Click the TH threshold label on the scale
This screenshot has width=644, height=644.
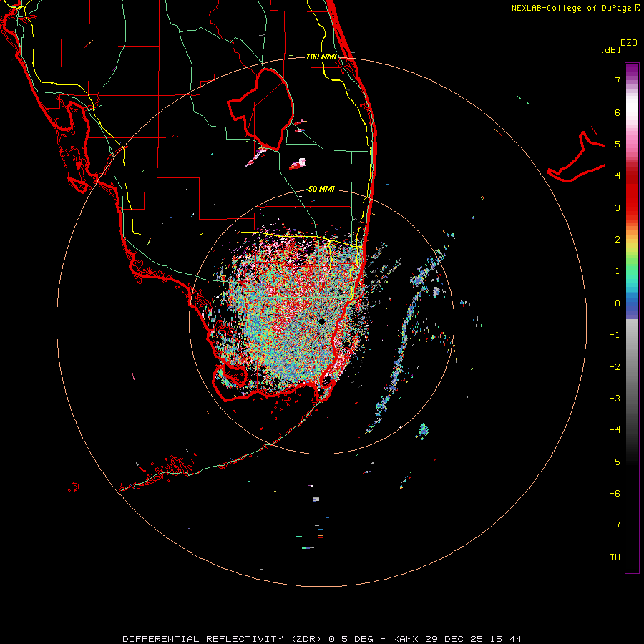[x=615, y=557]
